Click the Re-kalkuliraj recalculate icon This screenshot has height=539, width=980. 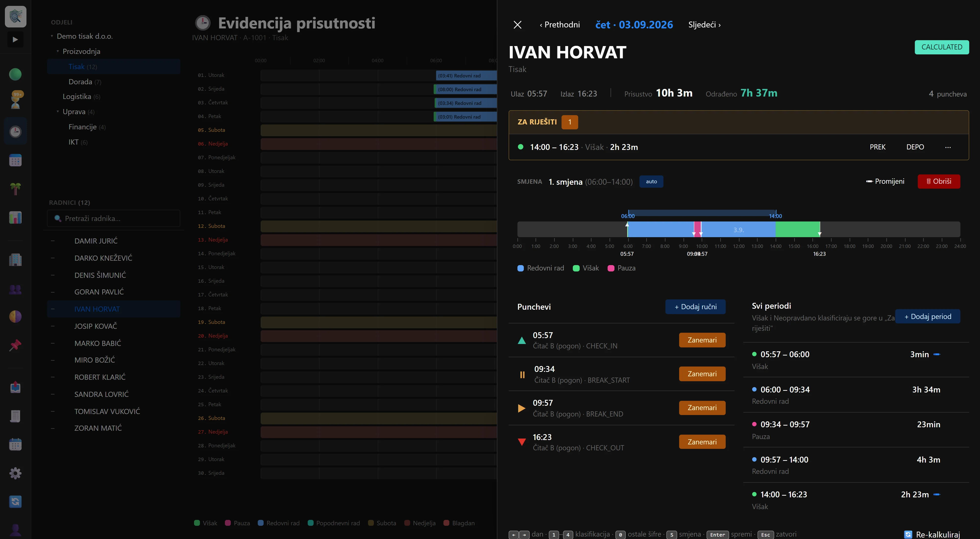[x=908, y=534]
